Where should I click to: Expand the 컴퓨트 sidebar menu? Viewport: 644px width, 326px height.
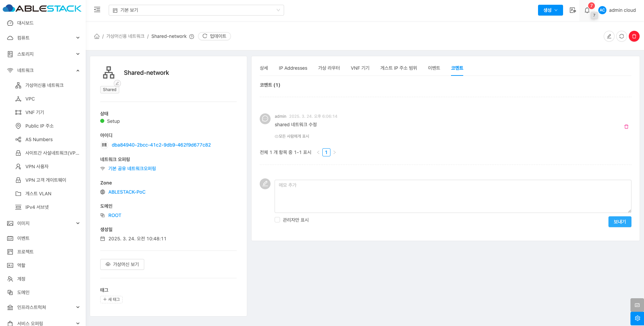[x=43, y=38]
